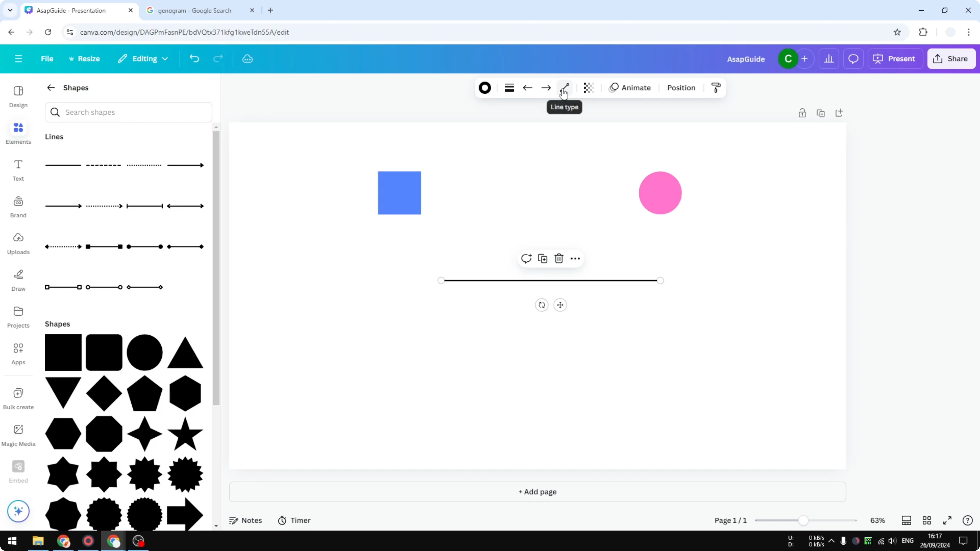
Task: Click the Animate button
Action: 630,88
